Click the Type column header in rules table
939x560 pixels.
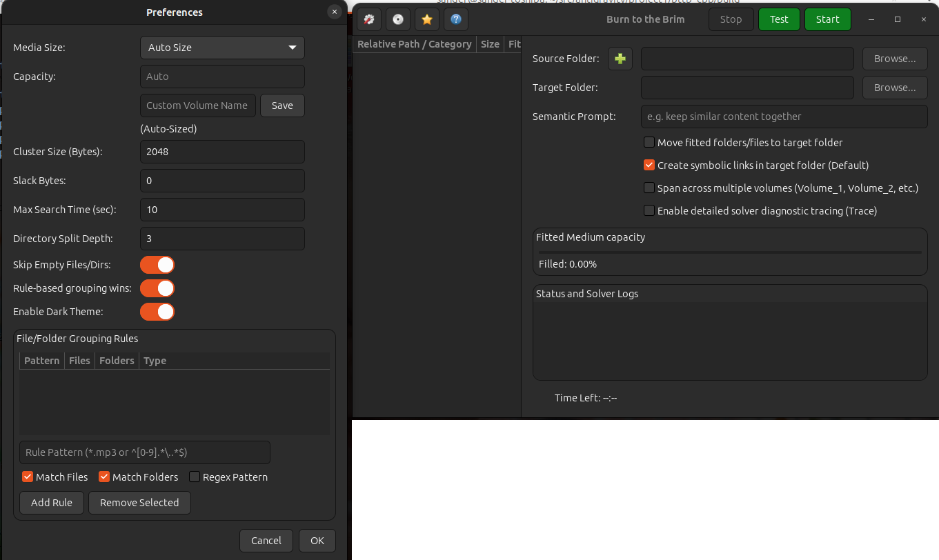(235, 361)
